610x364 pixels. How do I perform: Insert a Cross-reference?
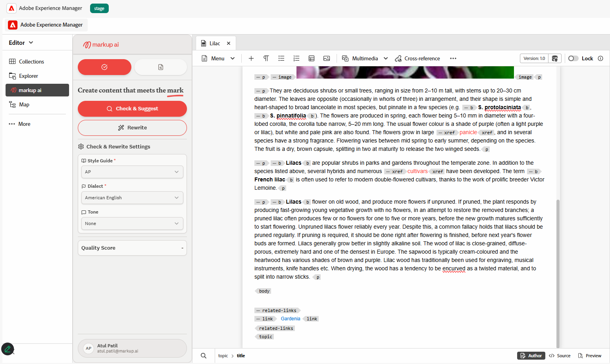tap(418, 58)
